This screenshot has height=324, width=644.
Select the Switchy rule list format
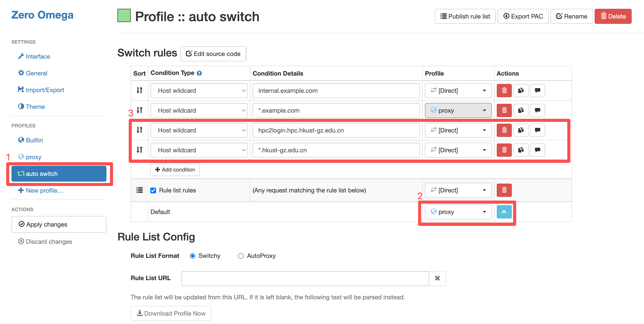pos(192,256)
